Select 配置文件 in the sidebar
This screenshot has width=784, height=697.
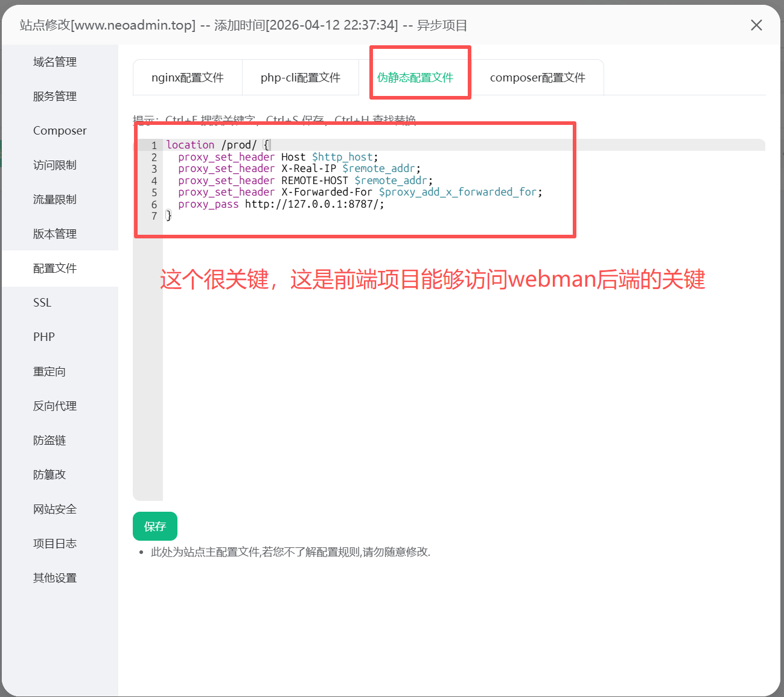click(x=55, y=269)
